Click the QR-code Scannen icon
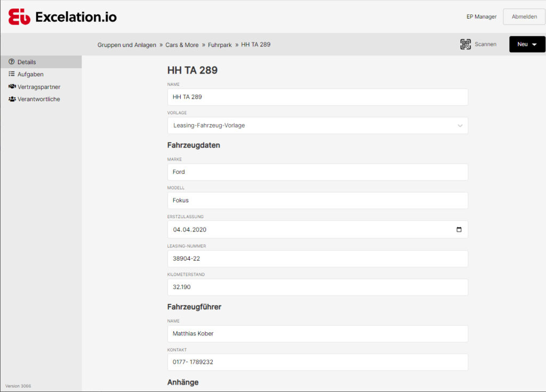Screen dimensions: 546x392 coord(466,44)
